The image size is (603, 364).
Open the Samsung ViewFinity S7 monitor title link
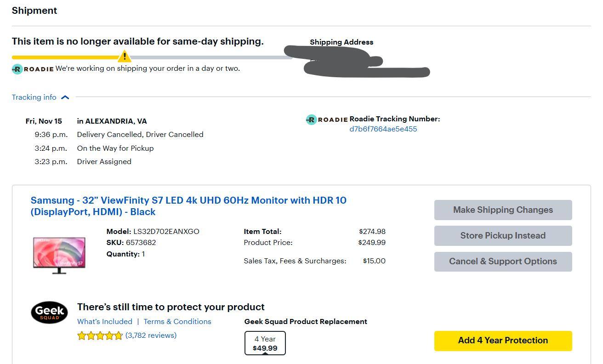pos(188,206)
